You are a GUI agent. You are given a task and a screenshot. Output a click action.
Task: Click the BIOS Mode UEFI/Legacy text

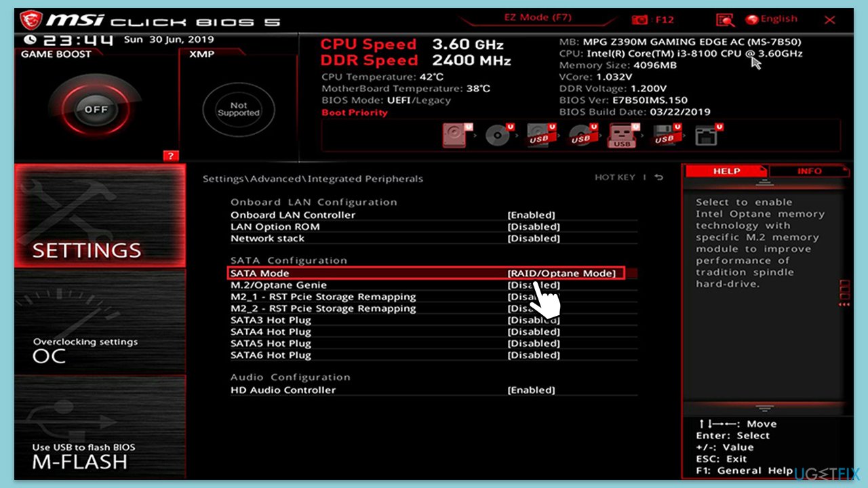pos(386,100)
